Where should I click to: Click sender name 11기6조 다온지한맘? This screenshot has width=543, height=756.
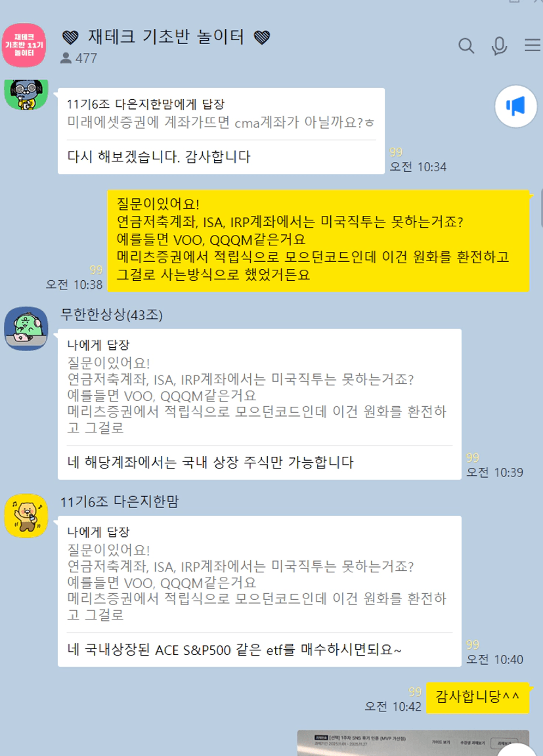point(119,502)
